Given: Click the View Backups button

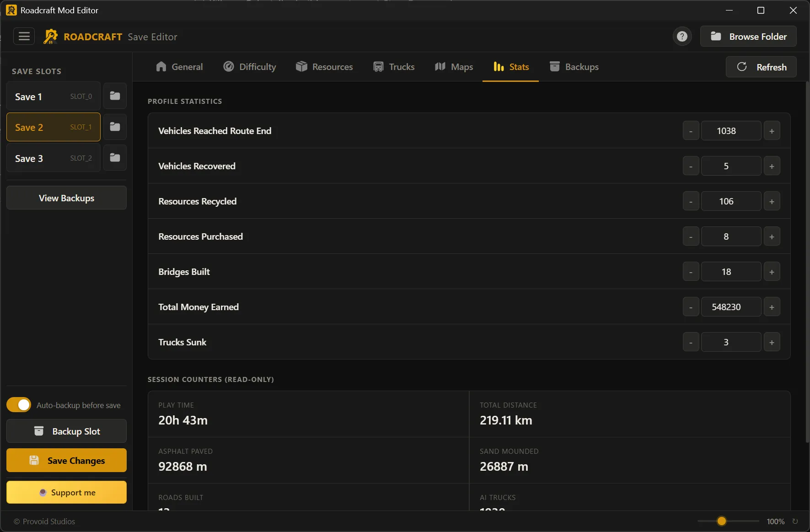Looking at the screenshot, I should coord(66,198).
